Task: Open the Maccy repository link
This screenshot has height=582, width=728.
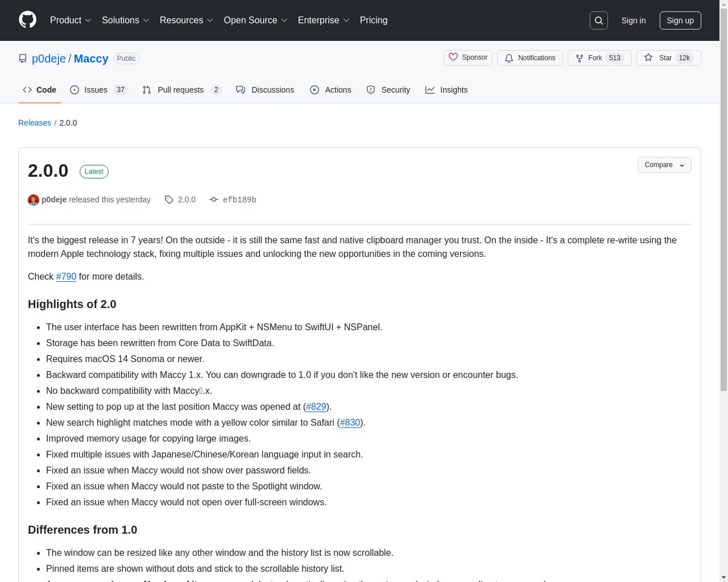Action: (91, 59)
